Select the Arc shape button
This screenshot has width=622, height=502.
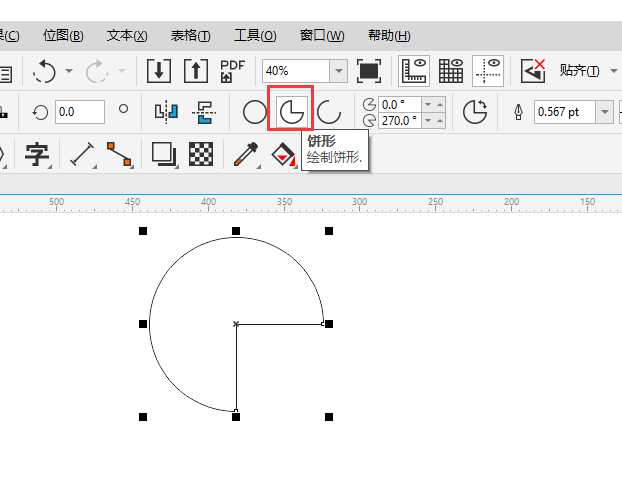point(329,111)
